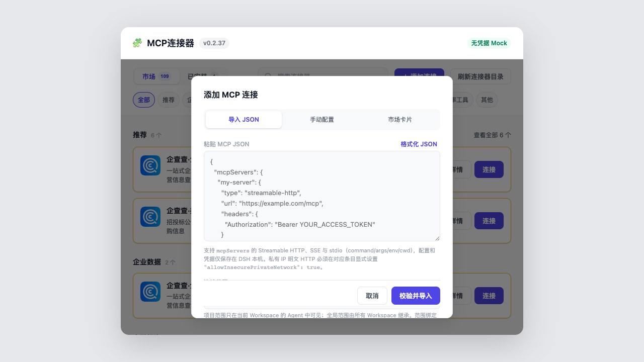This screenshot has height=362, width=644.
Task: Click the "my-server" JSON line
Action: (239, 183)
